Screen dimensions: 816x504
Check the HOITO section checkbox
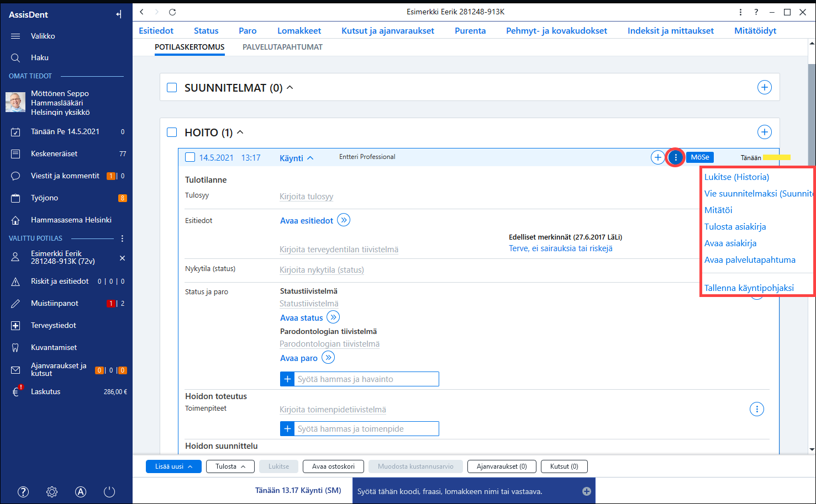coord(172,132)
